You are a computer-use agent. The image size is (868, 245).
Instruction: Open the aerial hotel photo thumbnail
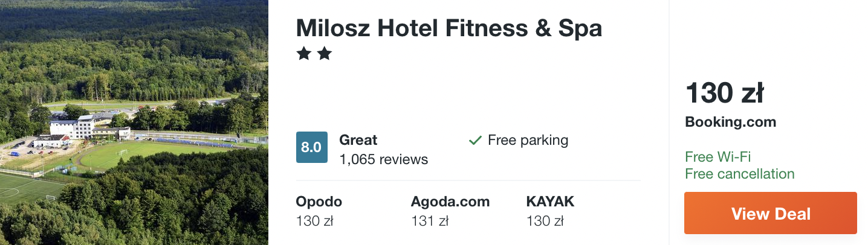(134, 122)
